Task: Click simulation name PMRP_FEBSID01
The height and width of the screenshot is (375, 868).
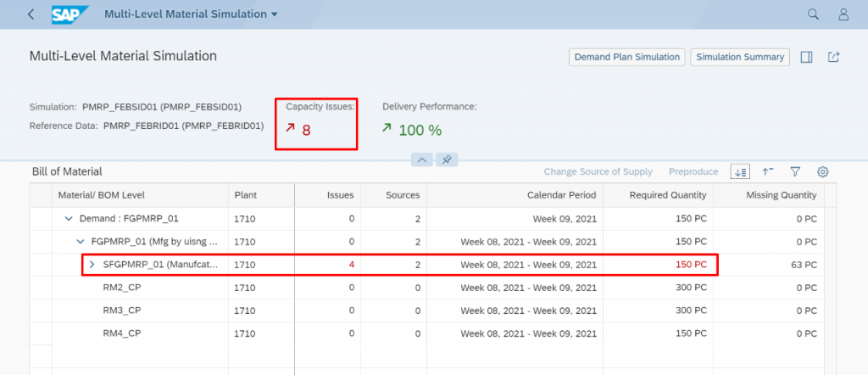Action: 162,107
